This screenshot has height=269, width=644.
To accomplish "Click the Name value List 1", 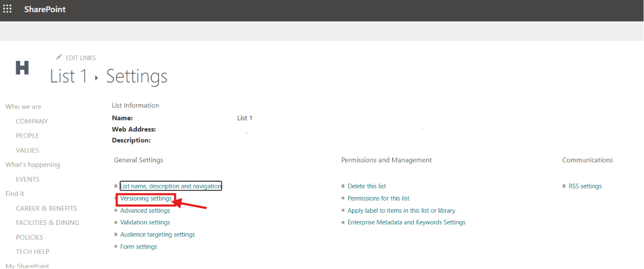I will pos(245,118).
